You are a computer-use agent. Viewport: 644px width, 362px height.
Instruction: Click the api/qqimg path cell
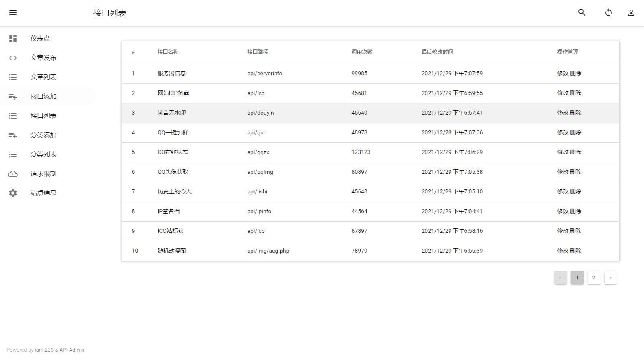(260, 172)
